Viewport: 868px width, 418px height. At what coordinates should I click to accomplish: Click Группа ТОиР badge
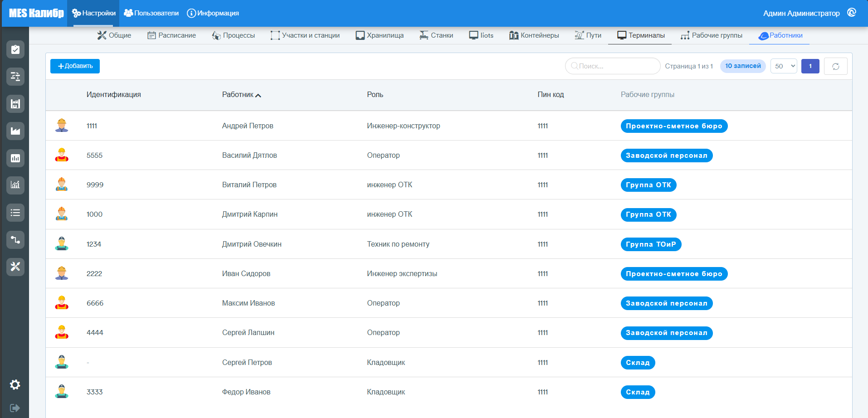(x=651, y=244)
